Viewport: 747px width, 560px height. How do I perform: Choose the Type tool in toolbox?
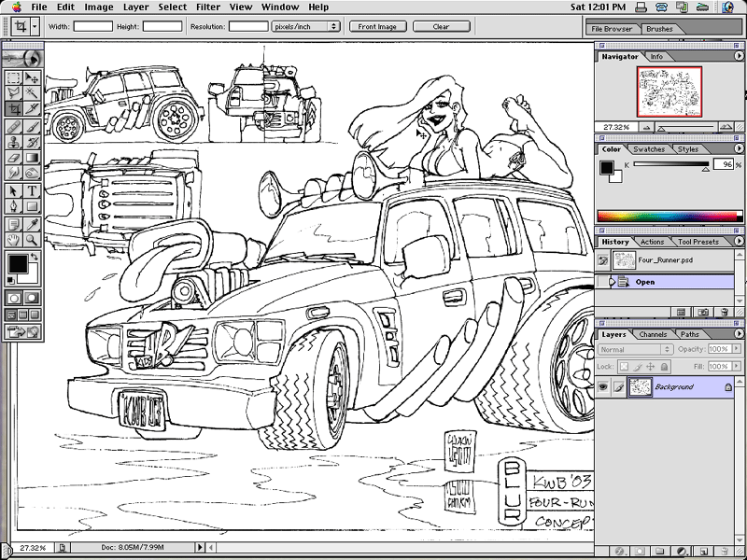coord(32,190)
